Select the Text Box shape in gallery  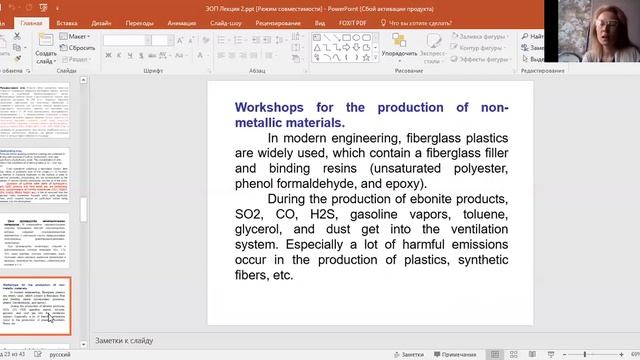pos(317,38)
